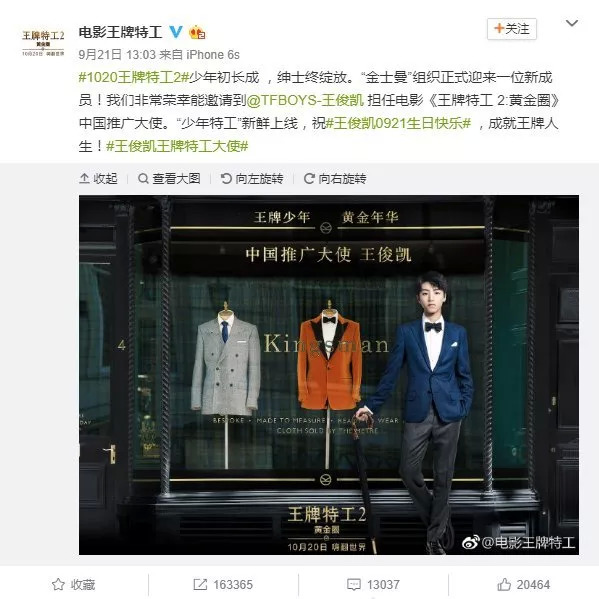
Task: Click the post timestamp 9月21日 13:03
Action: click(117, 55)
